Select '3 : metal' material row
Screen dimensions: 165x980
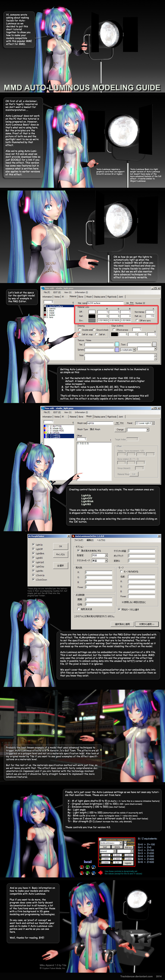point(59,313)
